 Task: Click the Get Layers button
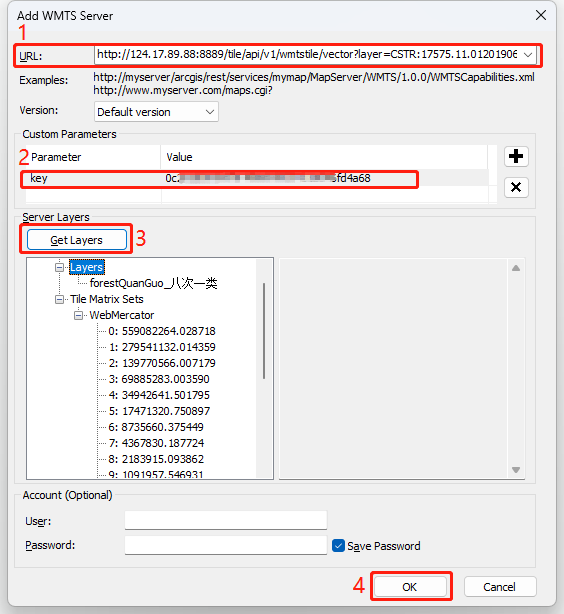(77, 240)
